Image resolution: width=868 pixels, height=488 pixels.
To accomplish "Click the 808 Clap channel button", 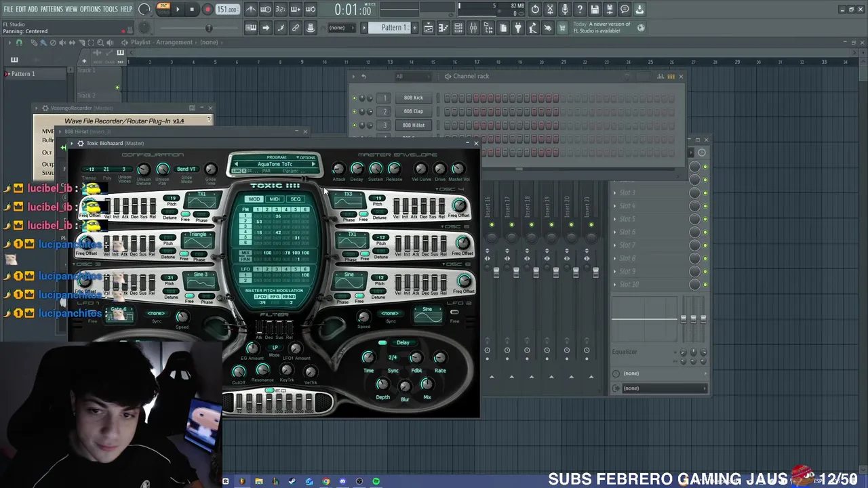I will click(x=413, y=111).
